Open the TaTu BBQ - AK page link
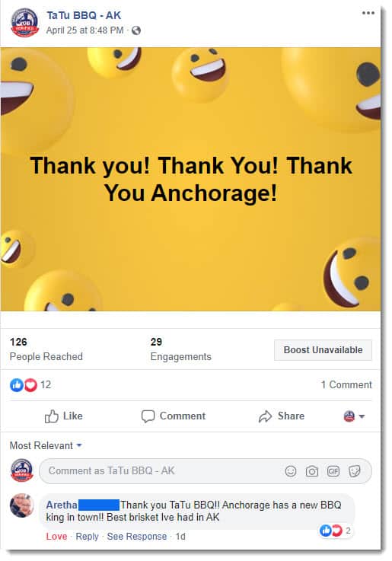Viewport: 392px width, 561px height. [x=84, y=15]
